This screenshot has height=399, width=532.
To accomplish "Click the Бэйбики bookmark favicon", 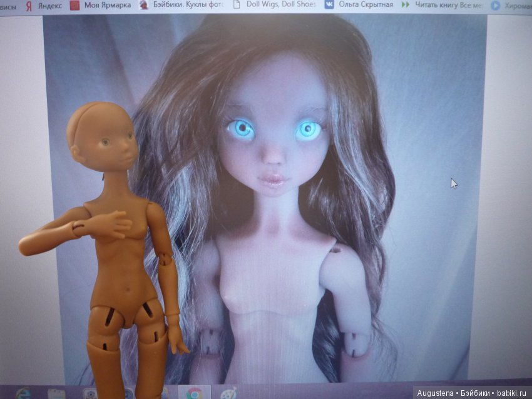I will pos(144,5).
